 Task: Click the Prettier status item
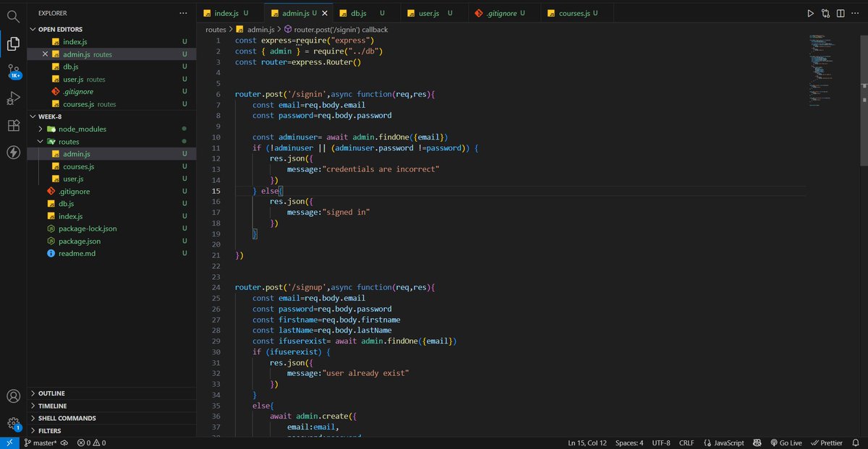coord(827,442)
